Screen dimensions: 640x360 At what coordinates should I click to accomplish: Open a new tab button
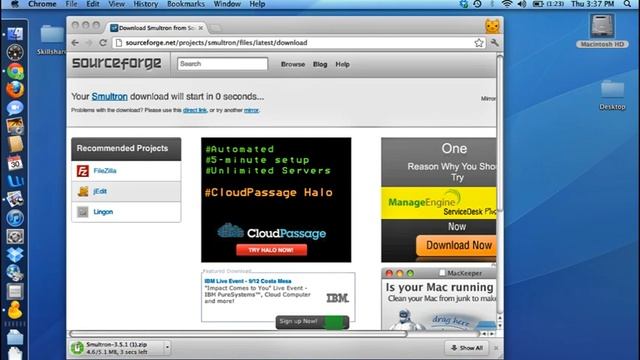216,28
